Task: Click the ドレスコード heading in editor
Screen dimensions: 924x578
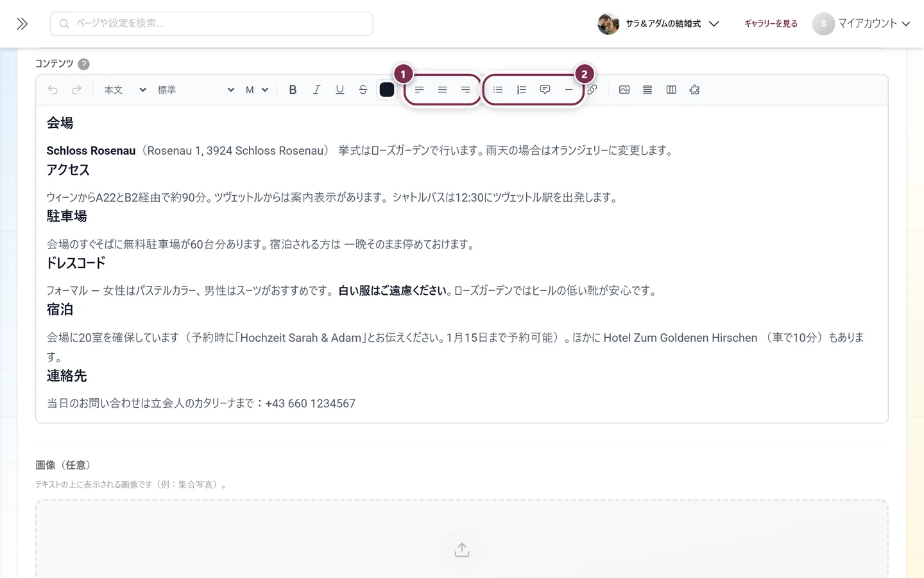Action: (x=76, y=263)
